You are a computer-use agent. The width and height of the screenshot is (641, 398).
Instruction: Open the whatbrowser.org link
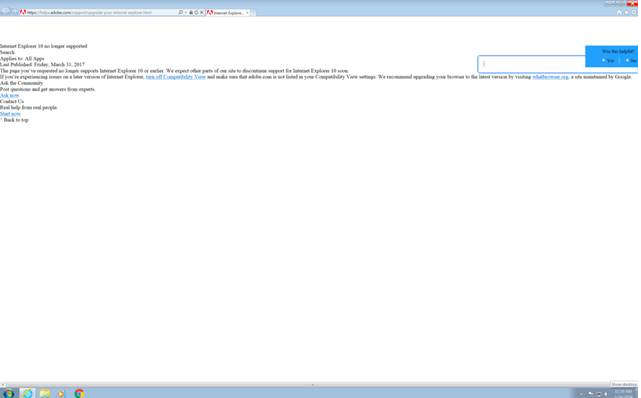coord(550,77)
